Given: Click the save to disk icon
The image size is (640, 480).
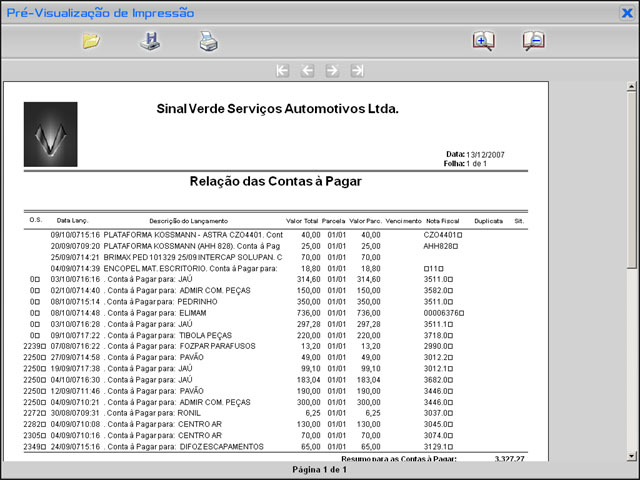Looking at the screenshot, I should tap(149, 41).
